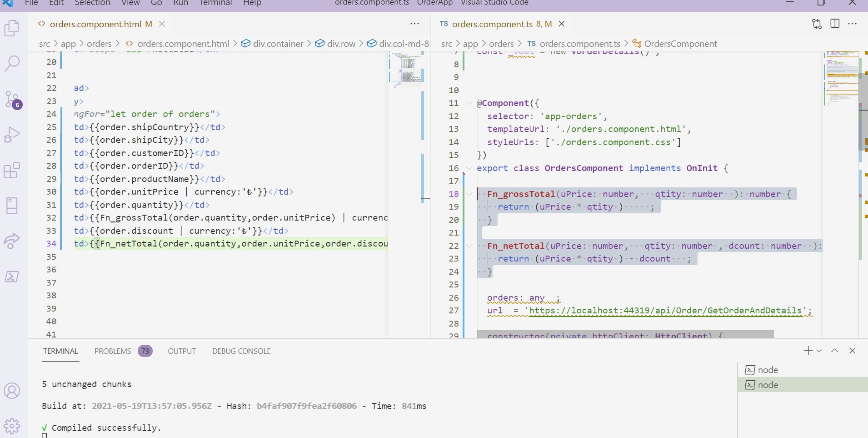
Task: Open the div.container breadcrumb picker
Action: point(272,44)
